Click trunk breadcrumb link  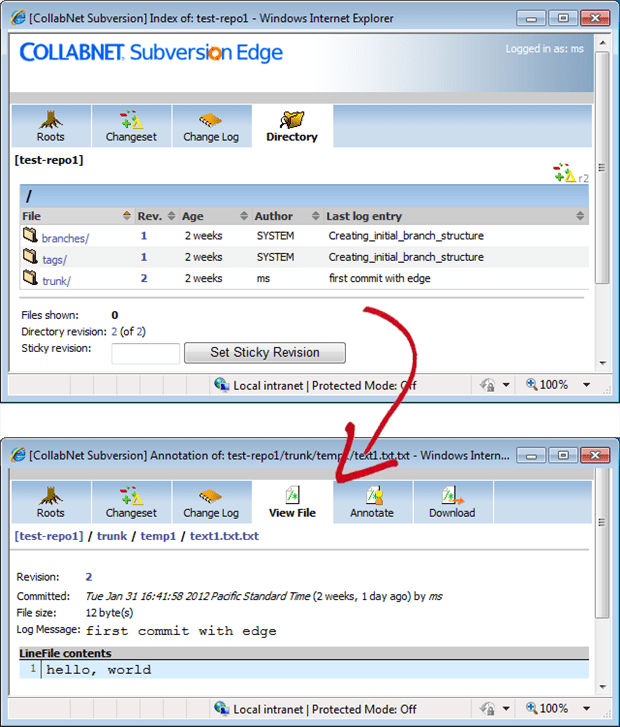112,536
